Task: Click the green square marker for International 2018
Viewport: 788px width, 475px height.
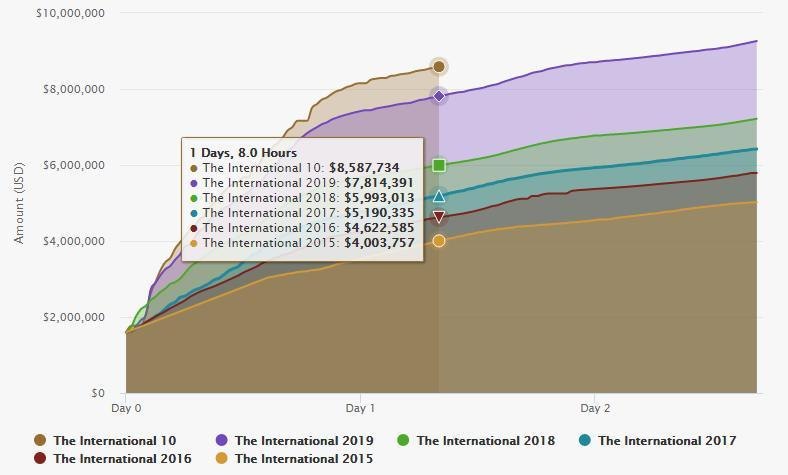Action: (x=439, y=165)
